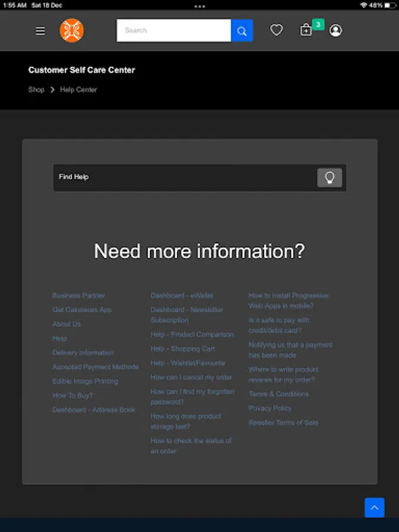Open Dashboard - Address Book link
399x532 pixels.
(94, 410)
